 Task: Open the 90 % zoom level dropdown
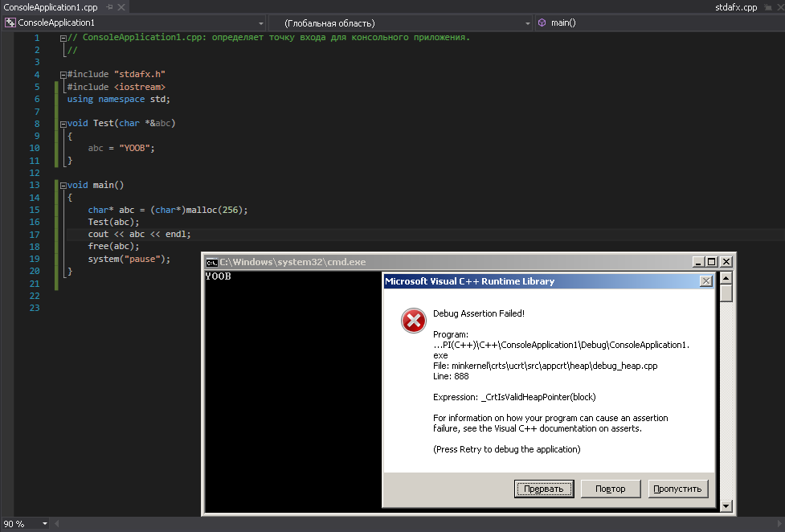click(x=44, y=524)
